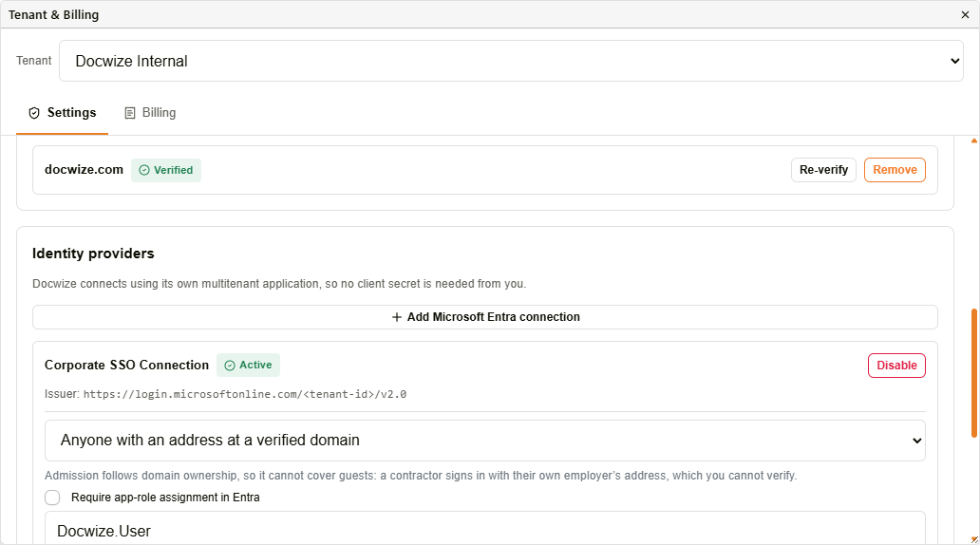Click the document icon beside Billing
Screen dimensions: 980x545
click(x=130, y=113)
